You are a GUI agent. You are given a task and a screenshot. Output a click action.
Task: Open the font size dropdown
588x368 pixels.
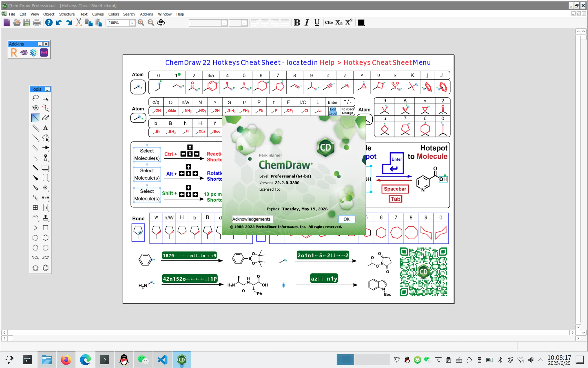[244, 23]
